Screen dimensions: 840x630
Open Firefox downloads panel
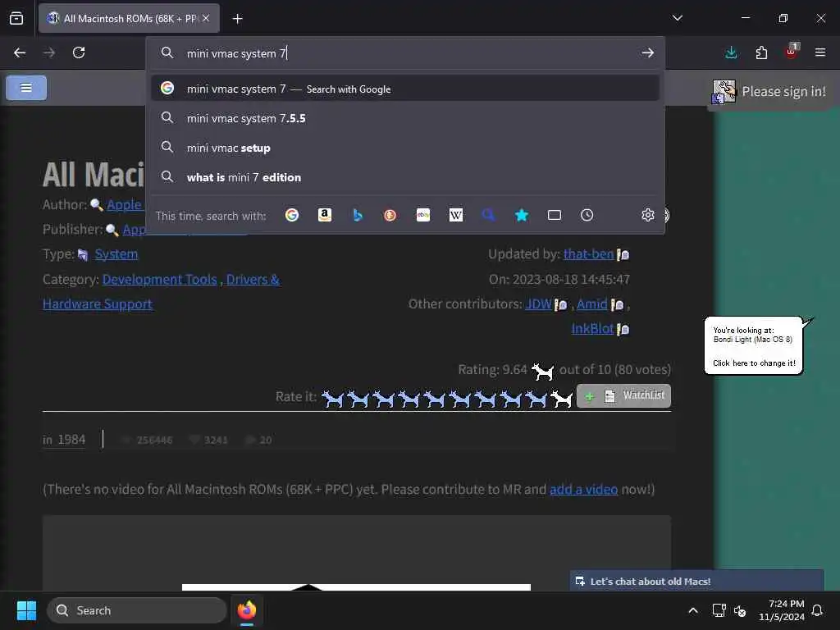pos(731,52)
